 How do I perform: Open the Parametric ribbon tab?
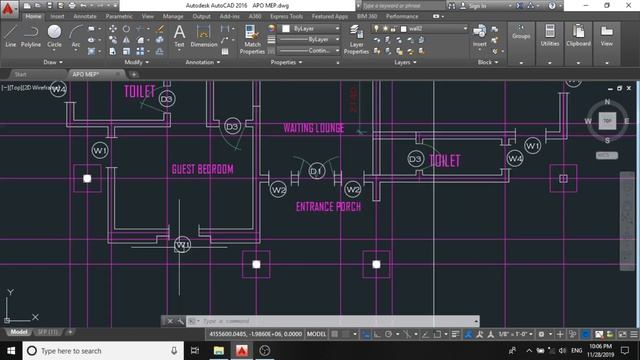(x=119, y=16)
